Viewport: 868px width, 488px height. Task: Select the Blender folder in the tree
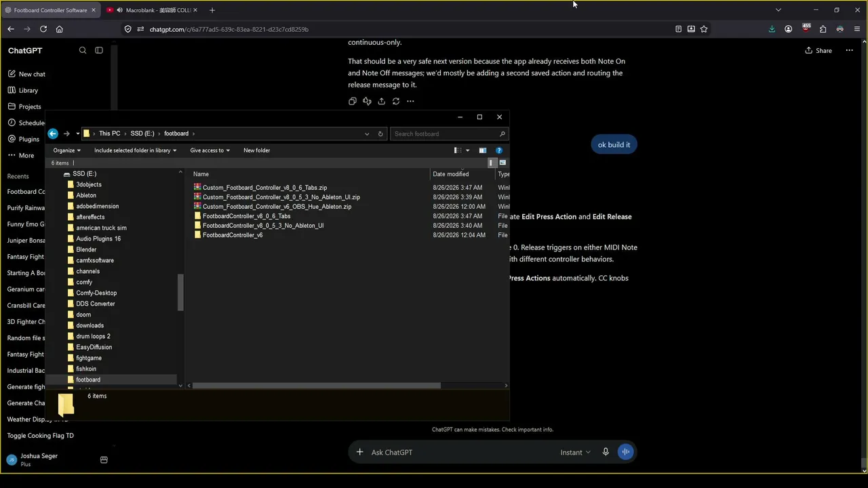point(86,249)
